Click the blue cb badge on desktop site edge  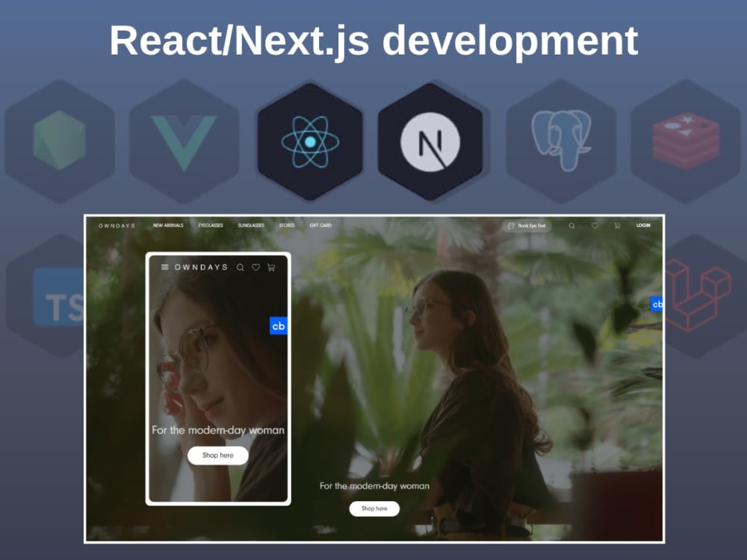tap(657, 304)
